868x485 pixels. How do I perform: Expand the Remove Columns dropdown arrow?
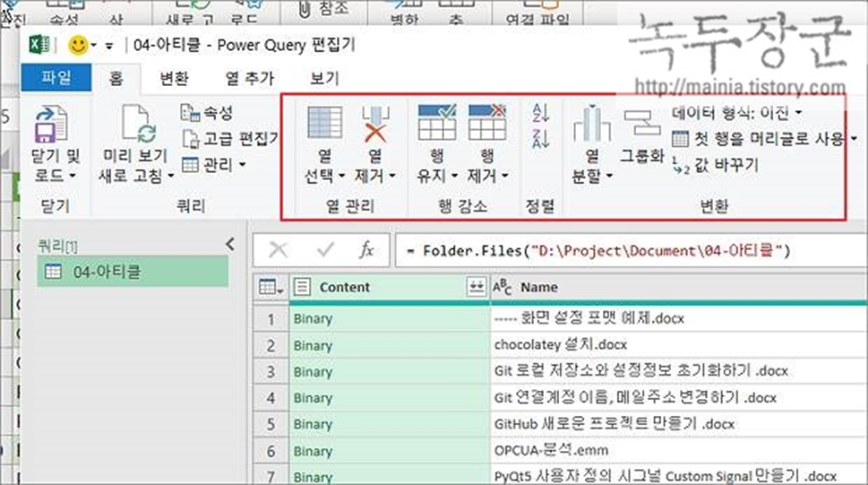[x=392, y=177]
